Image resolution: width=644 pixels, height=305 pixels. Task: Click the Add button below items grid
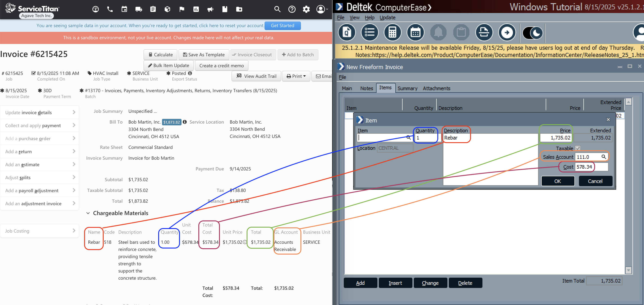pos(360,283)
